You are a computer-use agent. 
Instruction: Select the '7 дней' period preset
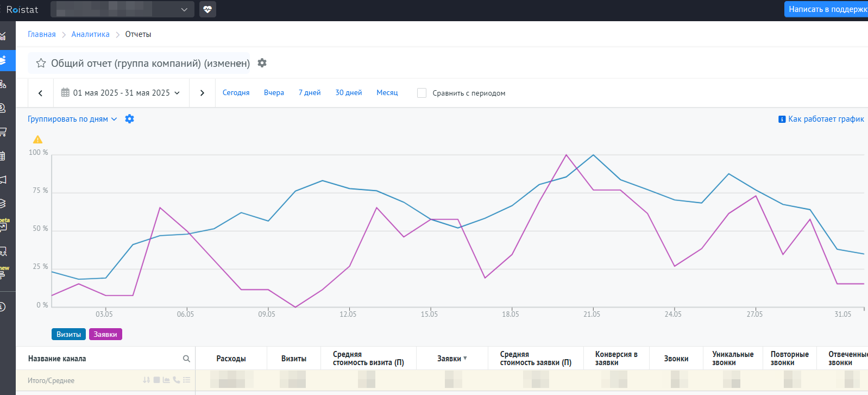[x=310, y=93]
